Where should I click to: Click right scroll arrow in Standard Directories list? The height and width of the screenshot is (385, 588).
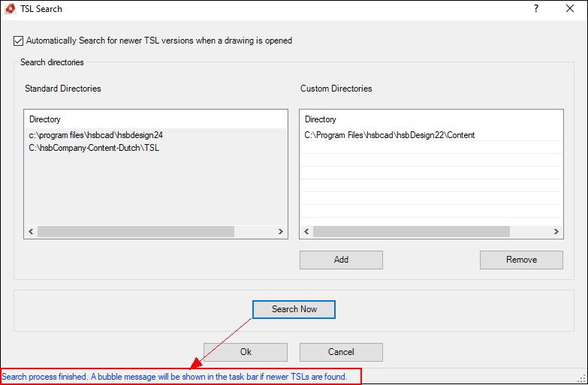coord(281,232)
